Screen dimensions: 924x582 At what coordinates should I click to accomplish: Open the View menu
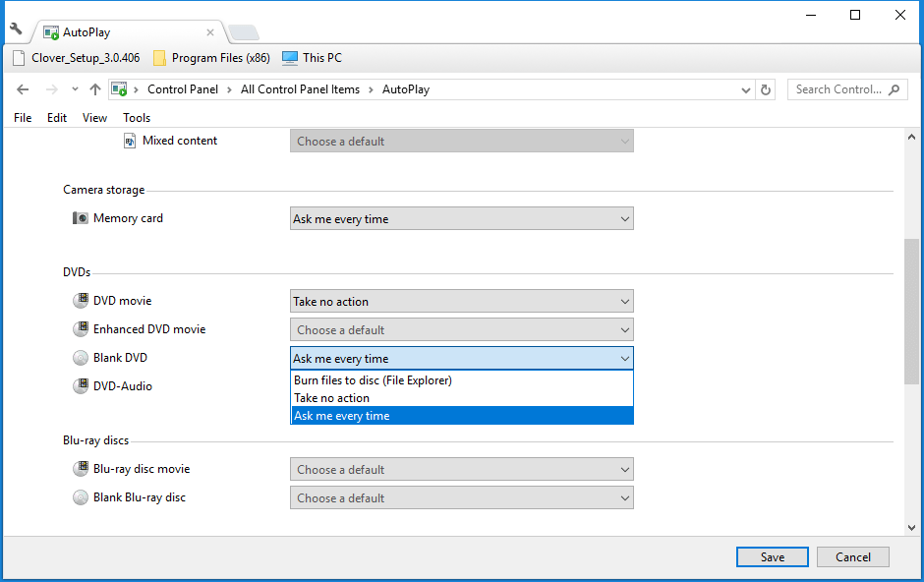coord(94,118)
